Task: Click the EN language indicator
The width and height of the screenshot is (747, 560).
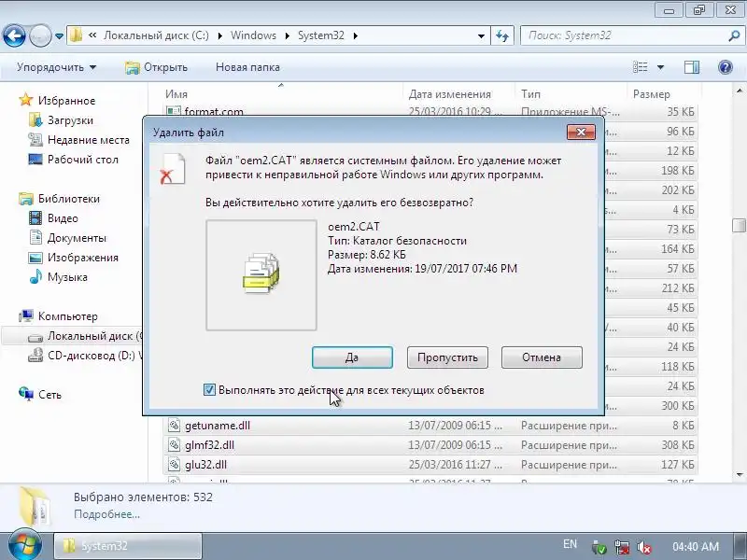Action: [x=570, y=544]
